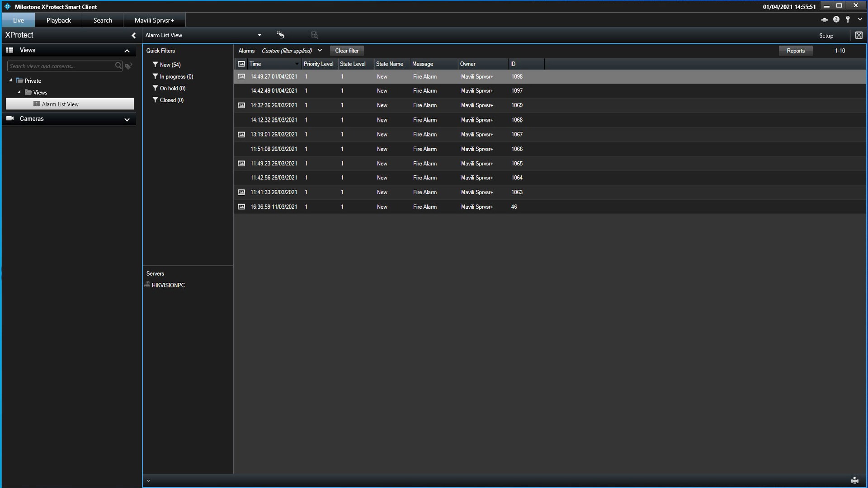Open the Mavili Sprvsr+ tab
The width and height of the screenshot is (868, 488).
coord(154,20)
